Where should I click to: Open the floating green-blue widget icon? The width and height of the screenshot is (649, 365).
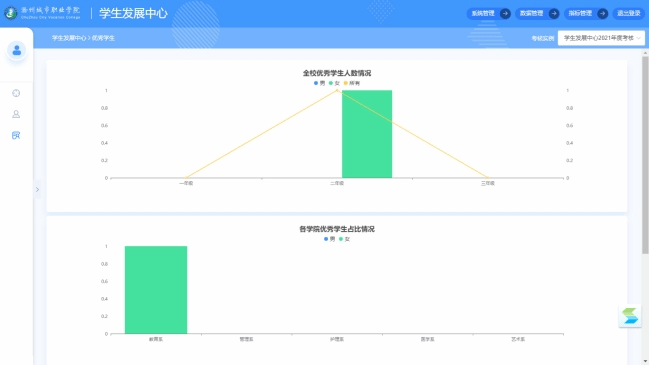coord(630,316)
